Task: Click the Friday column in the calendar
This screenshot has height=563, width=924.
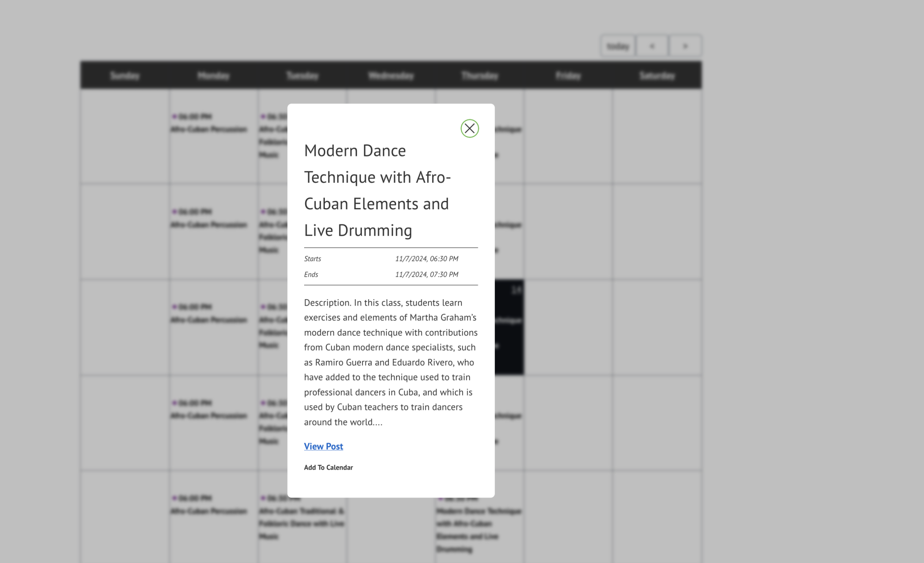Action: (x=568, y=231)
